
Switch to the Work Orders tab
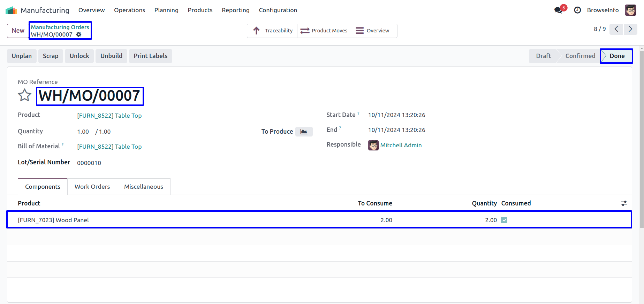92,187
